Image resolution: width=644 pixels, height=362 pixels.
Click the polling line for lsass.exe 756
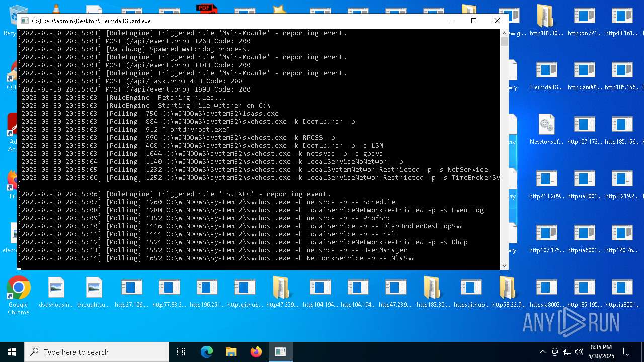[x=148, y=114]
